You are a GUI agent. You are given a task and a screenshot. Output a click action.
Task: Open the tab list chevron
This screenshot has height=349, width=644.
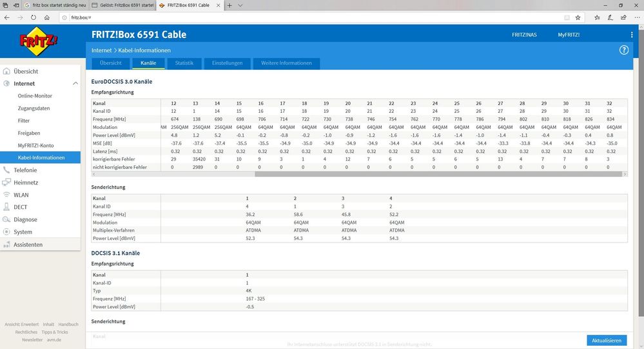tap(240, 5)
